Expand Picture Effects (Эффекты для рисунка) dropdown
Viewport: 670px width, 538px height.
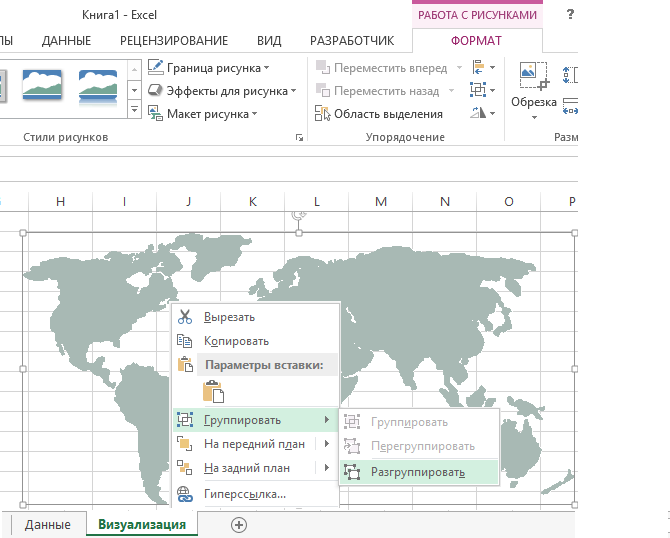(294, 91)
